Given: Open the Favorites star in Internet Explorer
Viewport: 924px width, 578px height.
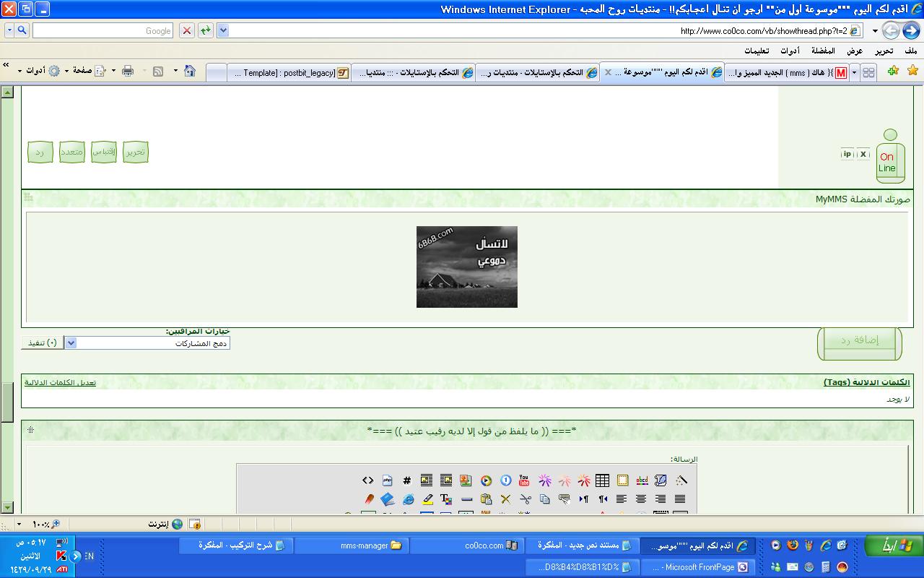Looking at the screenshot, I should click(x=912, y=71).
